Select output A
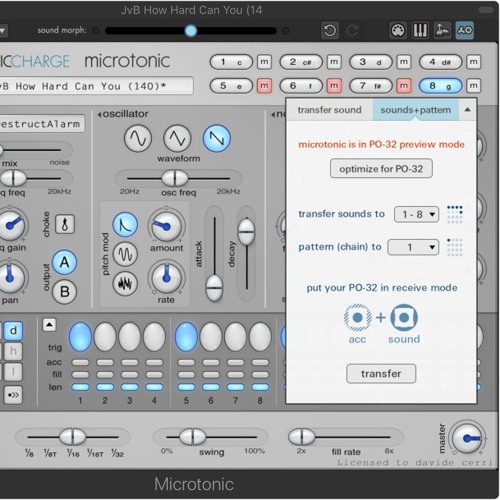The height and width of the screenshot is (500, 500). [65, 262]
